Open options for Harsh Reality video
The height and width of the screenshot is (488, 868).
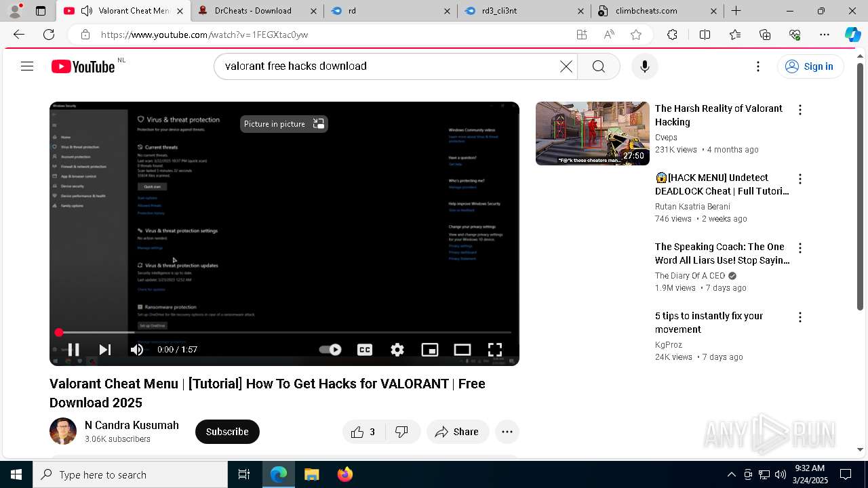click(800, 110)
